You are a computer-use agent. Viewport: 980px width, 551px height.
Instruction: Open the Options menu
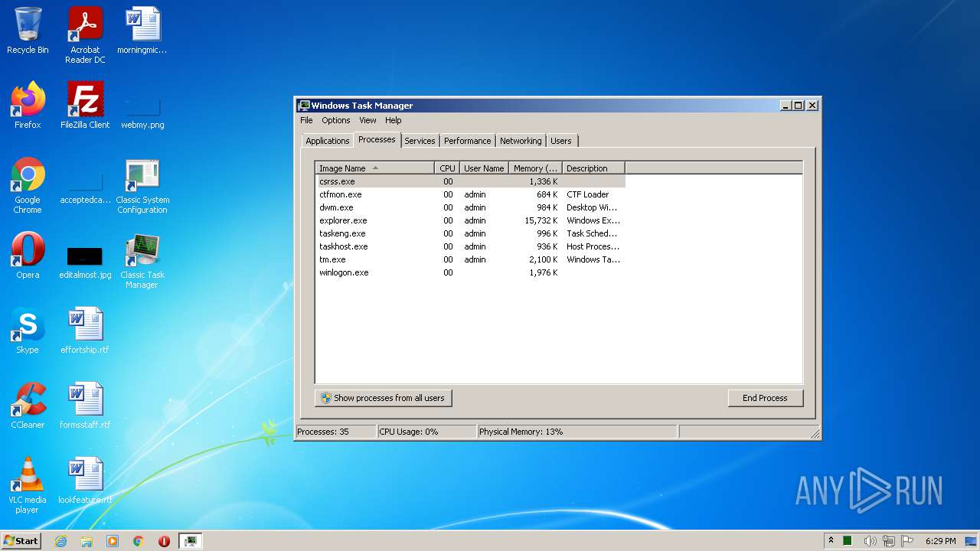335,120
